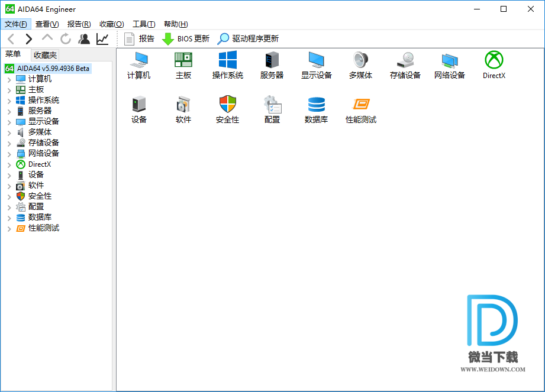This screenshot has width=545, height=392.
Task: Expand the 操作系统 tree node
Action: click(x=9, y=101)
